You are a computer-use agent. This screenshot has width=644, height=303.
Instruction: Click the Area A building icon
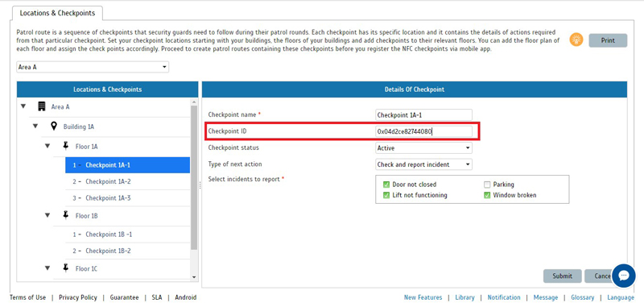click(42, 106)
